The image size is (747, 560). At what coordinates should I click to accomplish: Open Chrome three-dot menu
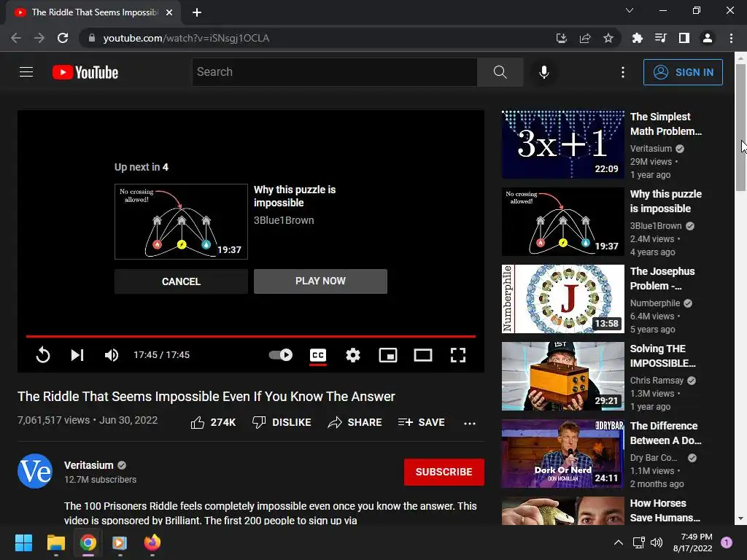[731, 38]
